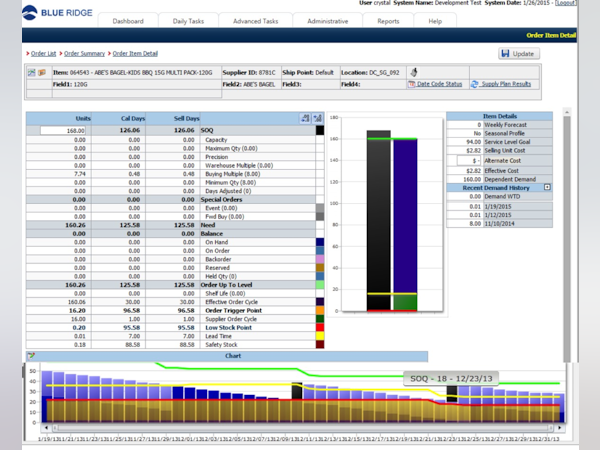The image size is (600, 450).
Task: Click the Sell Days column header
Action: click(173, 118)
